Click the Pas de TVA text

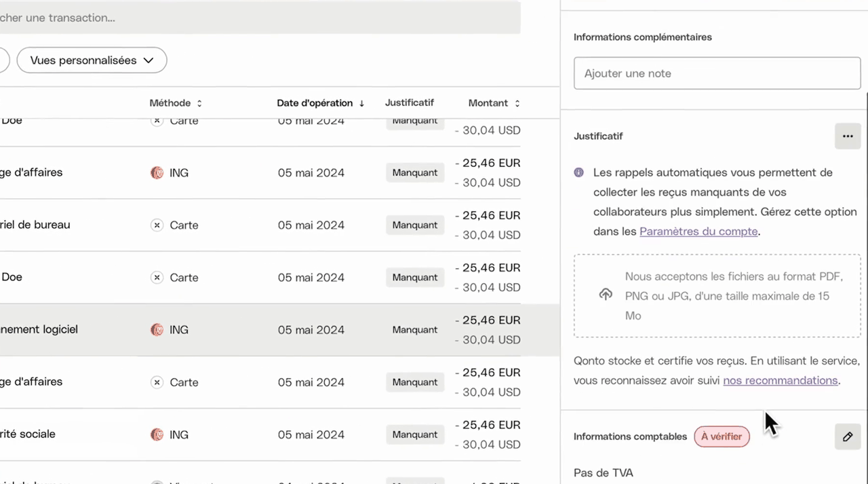coord(604,472)
